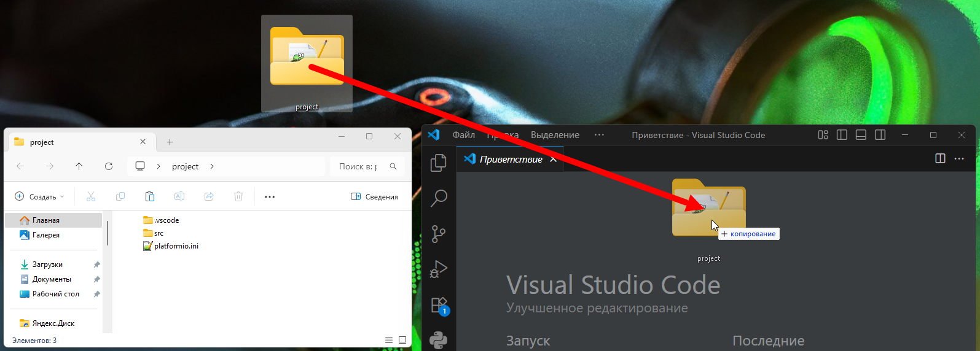Click the Cut scissors icon in Explorer toolbar
The height and width of the screenshot is (351, 980).
91,196
